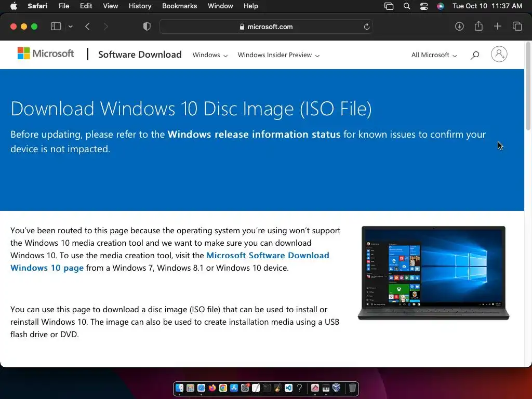Open the File menu
Screen dimensions: 532x399
click(63, 6)
